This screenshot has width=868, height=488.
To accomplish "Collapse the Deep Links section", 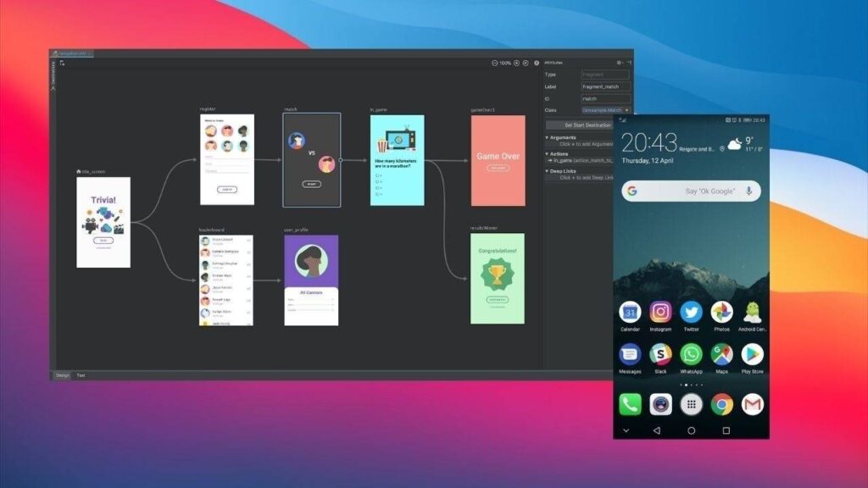I will [x=547, y=170].
